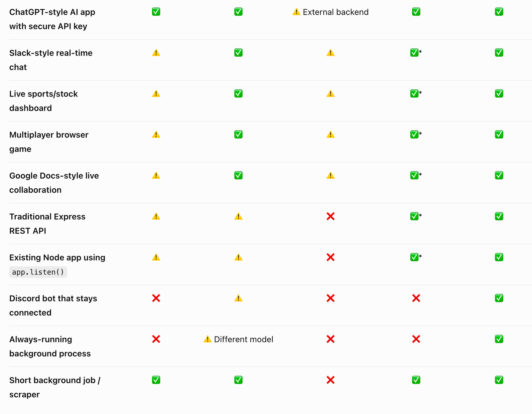Viewport: 532px width, 414px height.
Task: Click the last green checkmark in Google Docs-style live collaboration row
Action: tap(499, 175)
